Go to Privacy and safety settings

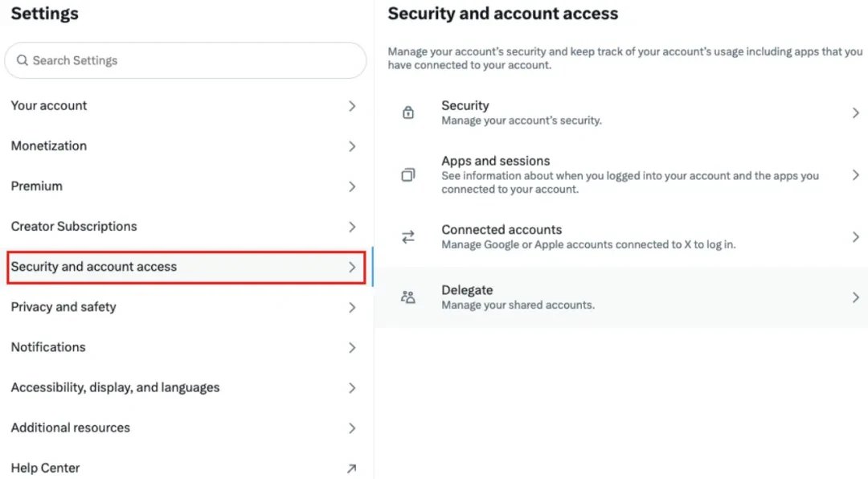point(63,307)
